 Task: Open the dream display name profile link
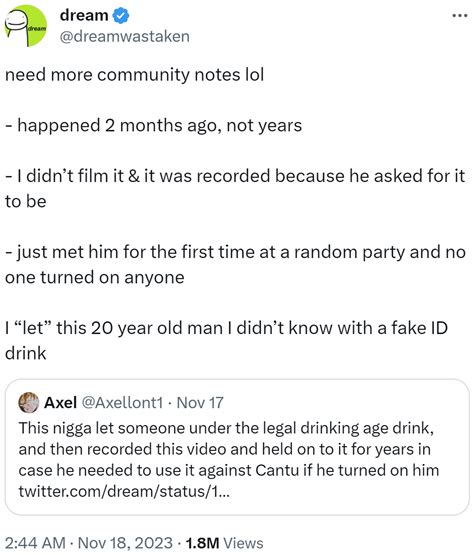tap(84, 16)
